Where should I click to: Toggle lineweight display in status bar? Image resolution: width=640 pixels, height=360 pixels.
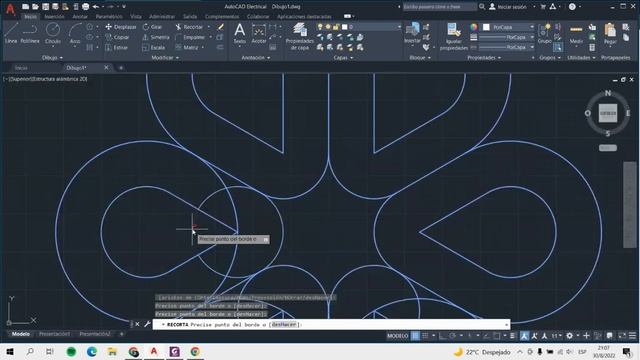(513, 336)
